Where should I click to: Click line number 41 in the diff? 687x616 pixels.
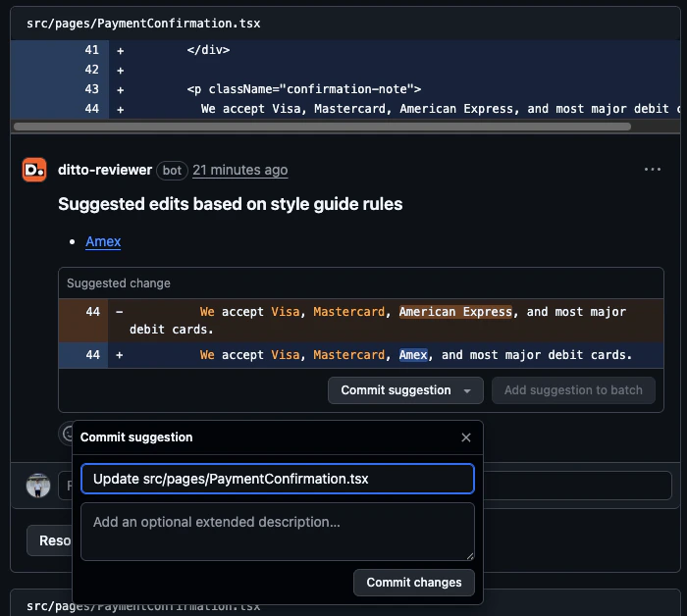(x=91, y=50)
